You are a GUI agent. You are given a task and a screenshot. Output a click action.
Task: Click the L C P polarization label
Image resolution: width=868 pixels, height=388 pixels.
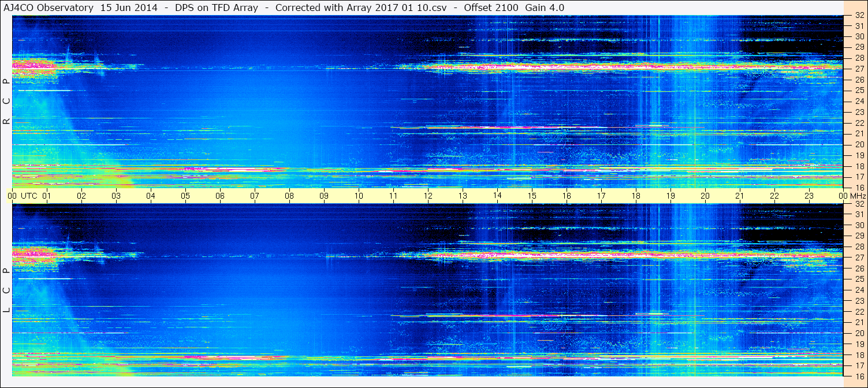pos(6,290)
